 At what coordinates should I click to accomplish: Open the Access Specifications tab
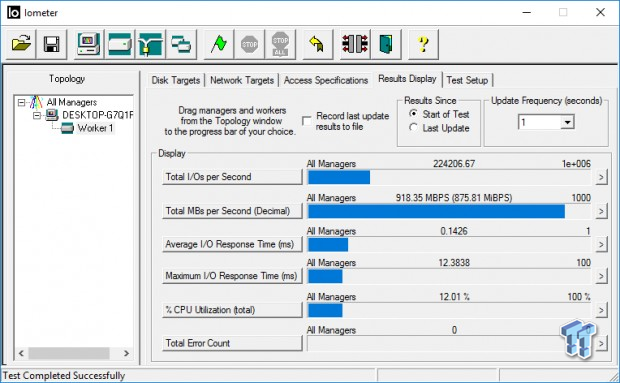(326, 80)
